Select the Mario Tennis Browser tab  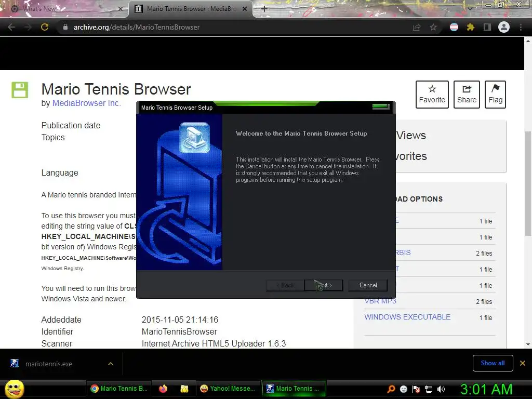point(191,9)
